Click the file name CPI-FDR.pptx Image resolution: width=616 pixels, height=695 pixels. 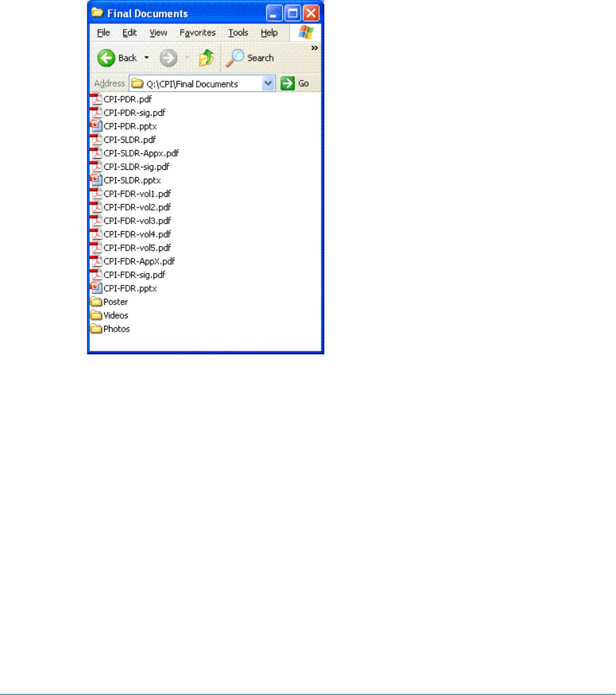click(x=130, y=288)
